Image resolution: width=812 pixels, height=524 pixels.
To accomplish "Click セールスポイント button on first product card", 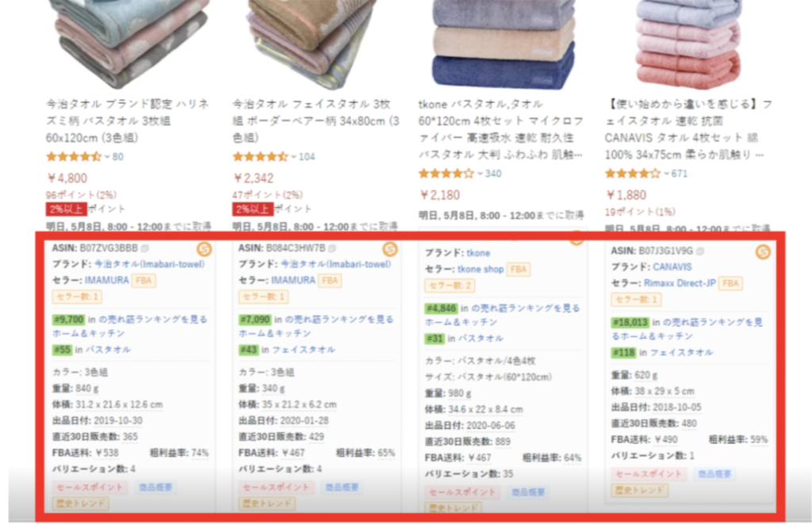I will click(90, 488).
